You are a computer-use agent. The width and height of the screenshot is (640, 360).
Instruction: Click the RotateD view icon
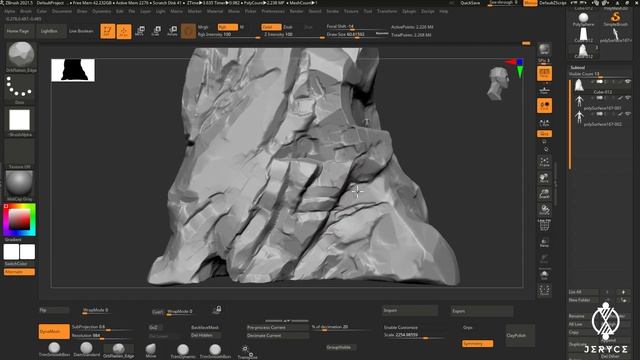544,210
